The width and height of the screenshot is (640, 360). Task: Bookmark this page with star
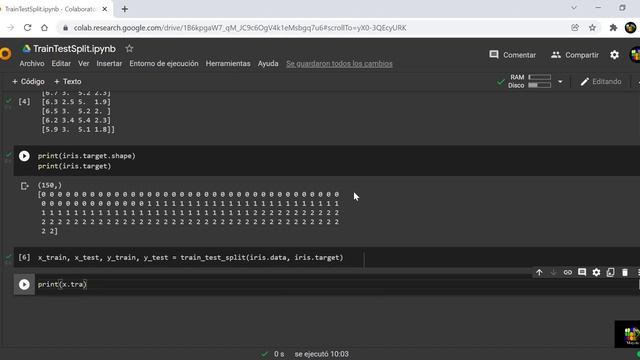click(x=592, y=28)
